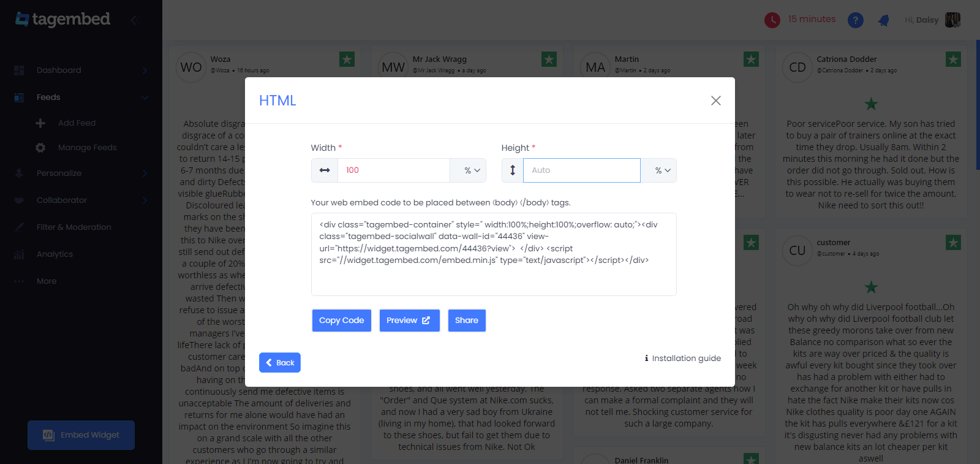Click the Width input field
This screenshot has width=980, height=464.
click(x=394, y=170)
